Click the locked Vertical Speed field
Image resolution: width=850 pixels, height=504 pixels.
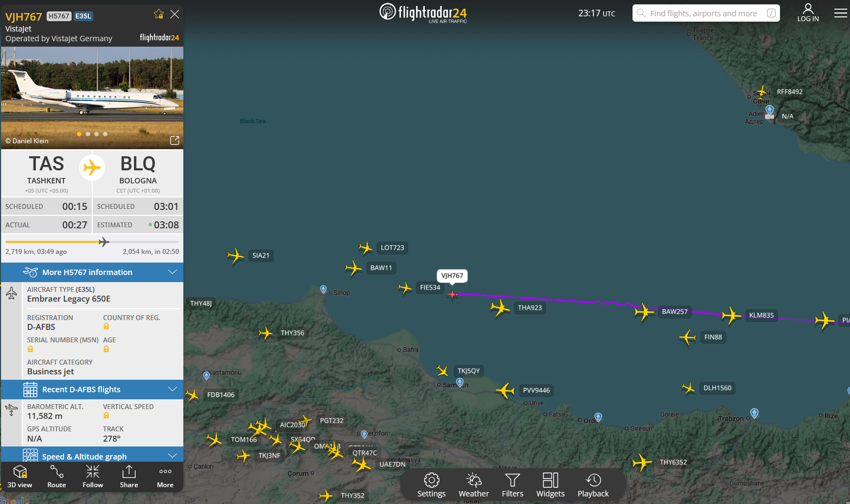pos(106,416)
